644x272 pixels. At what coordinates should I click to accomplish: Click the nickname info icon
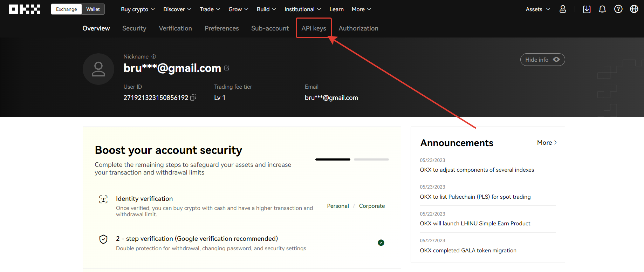[153, 56]
